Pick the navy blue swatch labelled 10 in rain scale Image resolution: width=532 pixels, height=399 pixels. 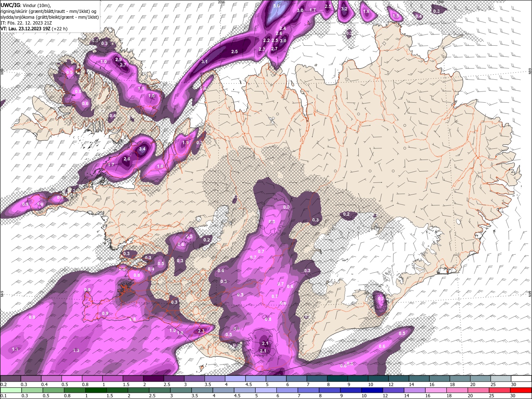click(x=372, y=390)
